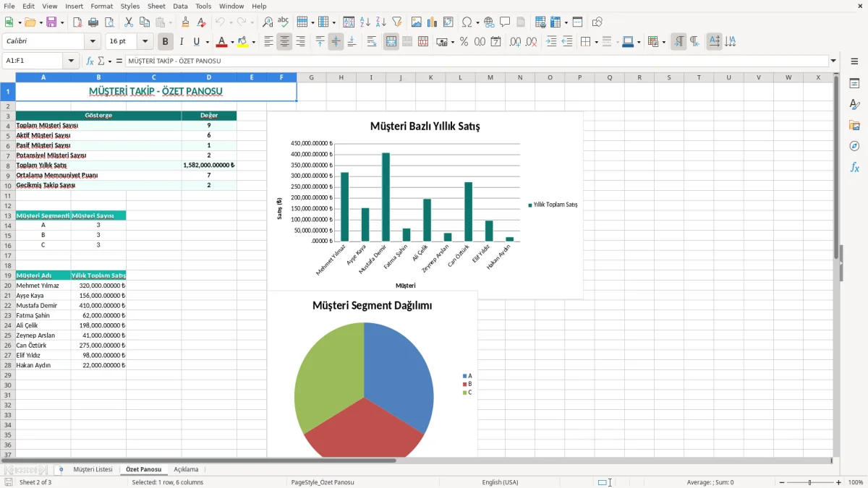Export directly as PDF
Image resolution: width=868 pixels, height=488 pixels.
pyautogui.click(x=77, y=22)
